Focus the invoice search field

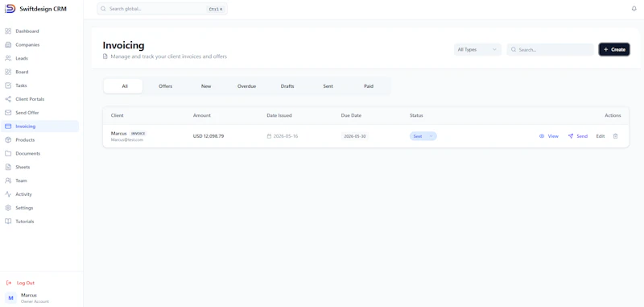[x=550, y=49]
